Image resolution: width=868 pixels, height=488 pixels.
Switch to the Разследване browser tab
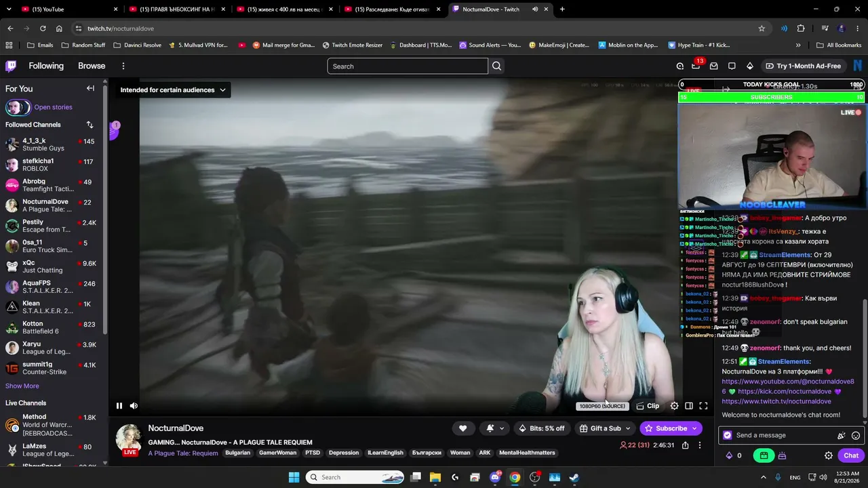pos(392,9)
